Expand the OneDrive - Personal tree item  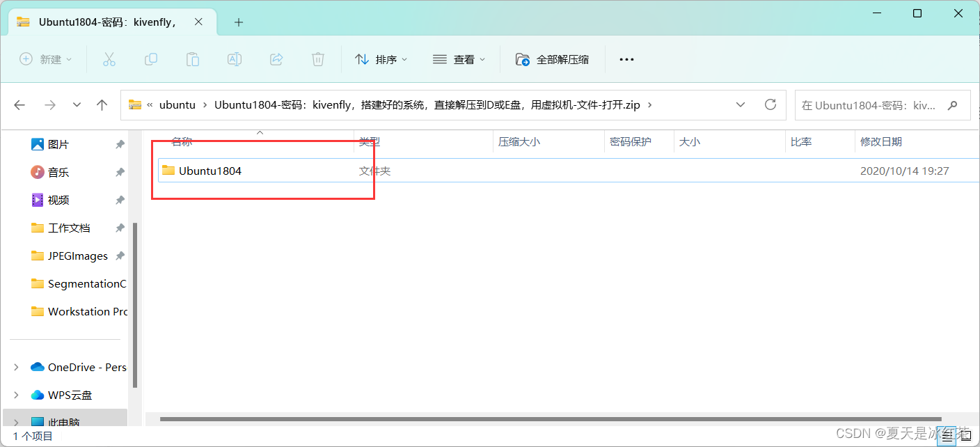(x=15, y=367)
